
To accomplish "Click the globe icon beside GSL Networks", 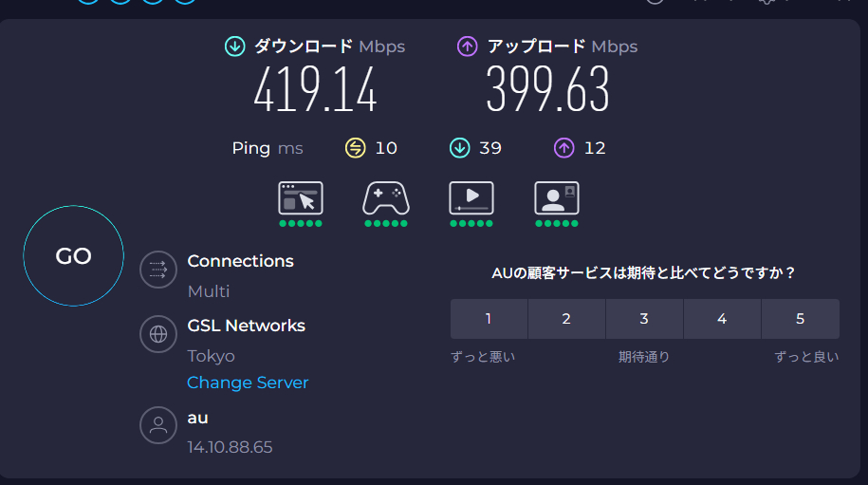I will point(158,334).
